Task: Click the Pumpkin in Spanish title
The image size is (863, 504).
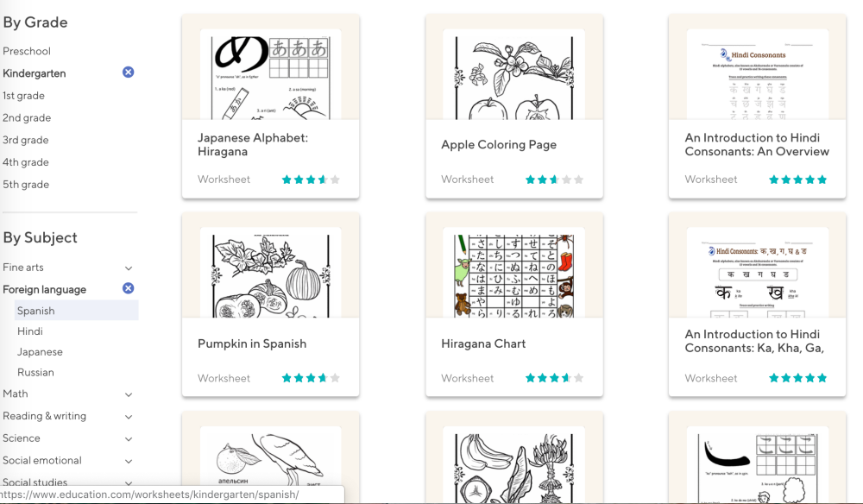Action: (x=252, y=343)
